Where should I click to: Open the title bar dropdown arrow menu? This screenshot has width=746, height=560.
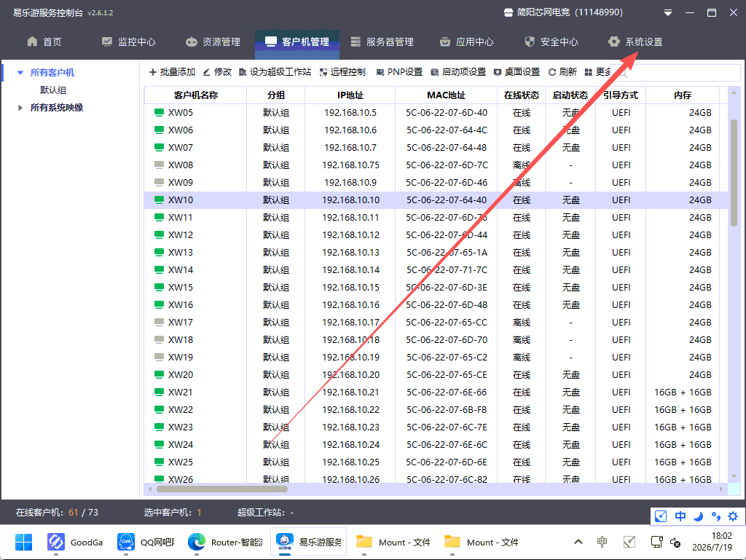pyautogui.click(x=668, y=13)
